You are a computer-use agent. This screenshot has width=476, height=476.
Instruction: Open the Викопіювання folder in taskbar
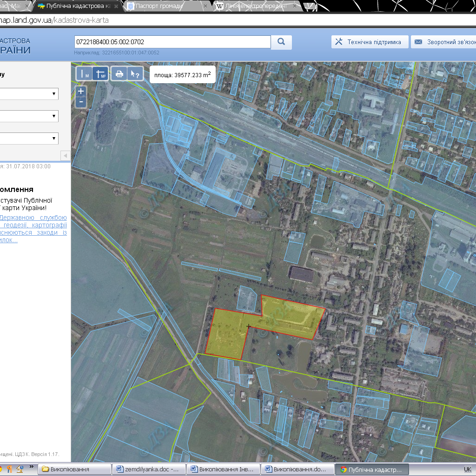pos(73,469)
